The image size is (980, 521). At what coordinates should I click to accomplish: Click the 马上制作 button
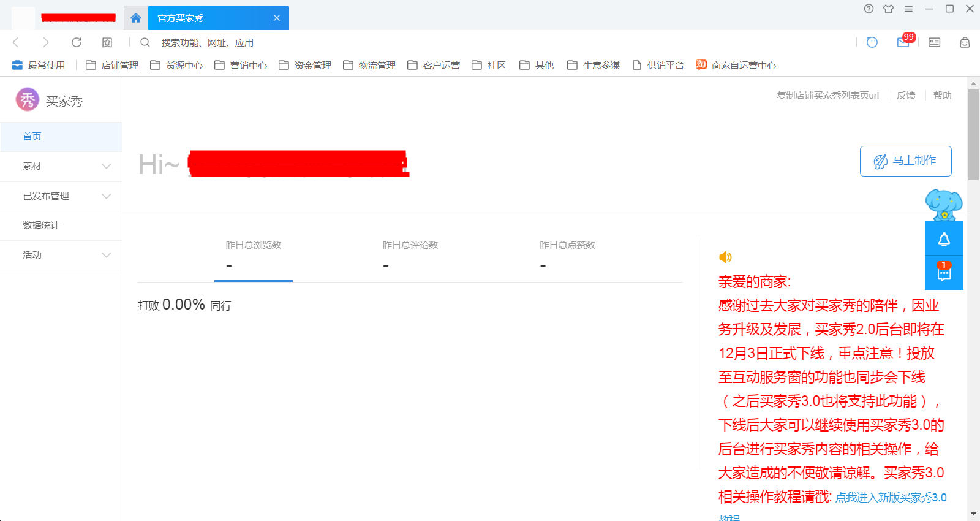click(x=905, y=161)
